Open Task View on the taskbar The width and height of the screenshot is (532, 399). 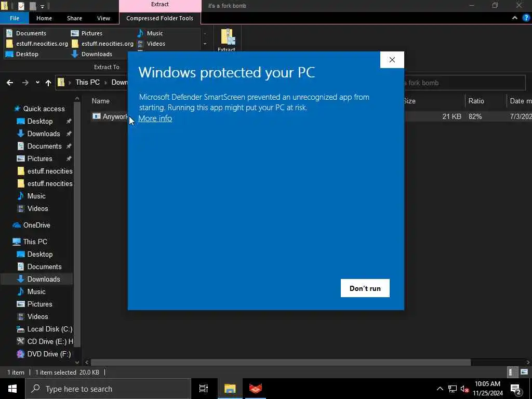204,389
